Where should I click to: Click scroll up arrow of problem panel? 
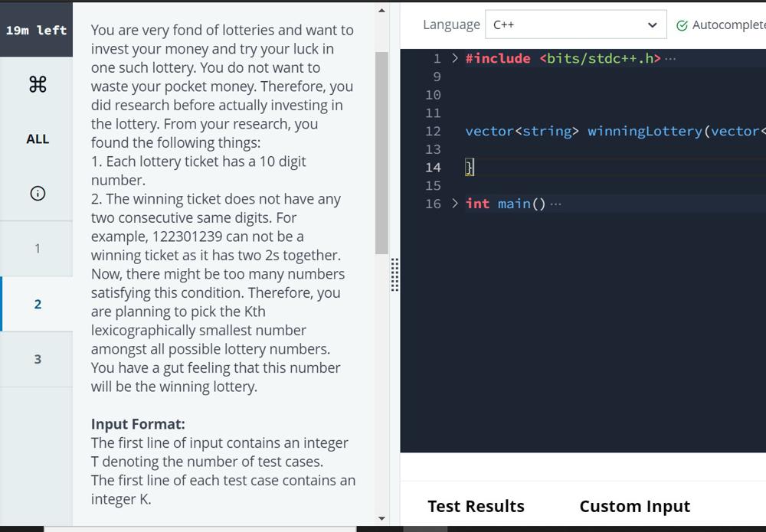(381, 10)
